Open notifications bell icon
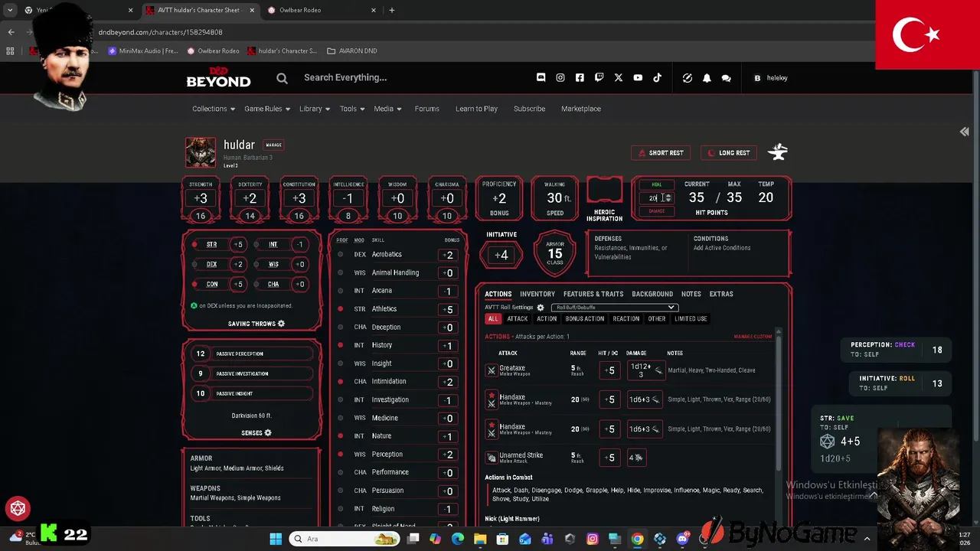Image resolution: width=980 pixels, height=551 pixels. pyautogui.click(x=707, y=77)
